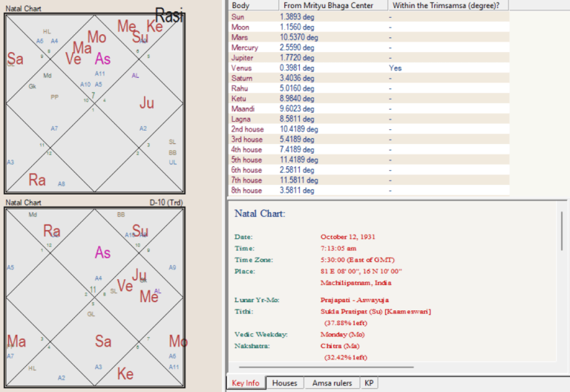Click the pink As in the Rasi chart
The height and width of the screenshot is (392, 570).
click(103, 59)
